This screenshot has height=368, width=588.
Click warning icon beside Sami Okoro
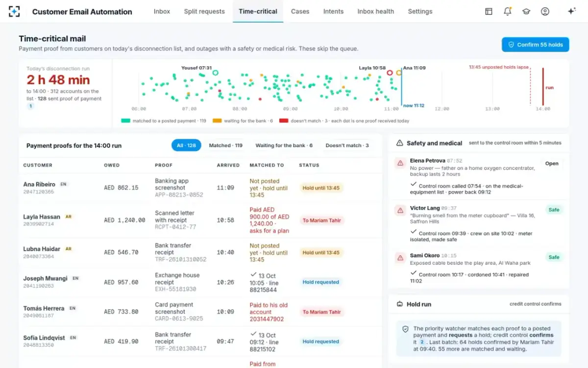tap(400, 259)
